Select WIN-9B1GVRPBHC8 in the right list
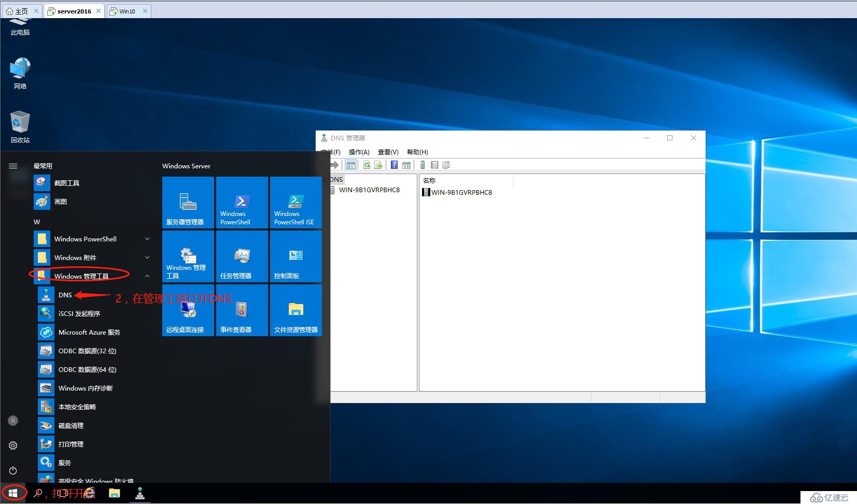The height and width of the screenshot is (504, 857). (x=457, y=192)
